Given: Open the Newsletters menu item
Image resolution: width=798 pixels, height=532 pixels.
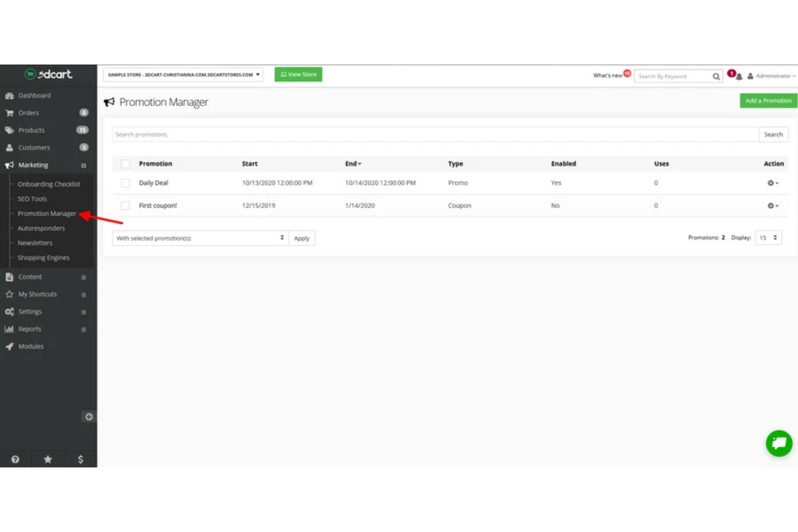Looking at the screenshot, I should (x=35, y=243).
